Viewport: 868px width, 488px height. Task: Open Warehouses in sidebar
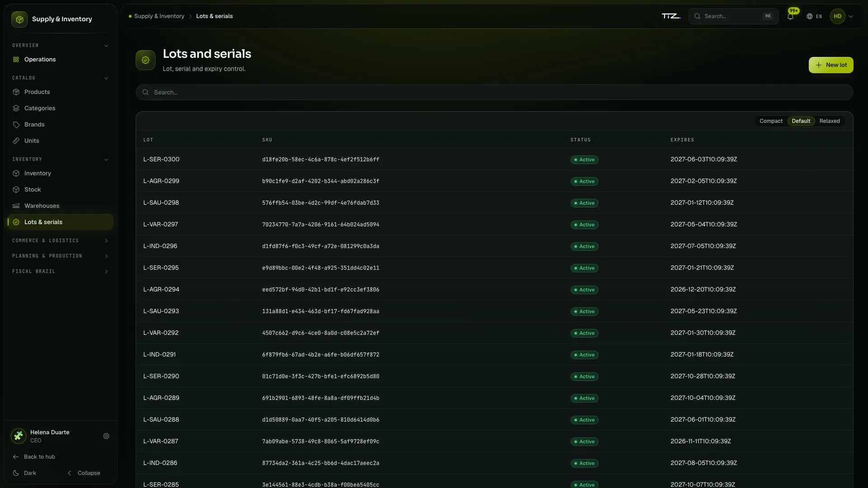61,206
